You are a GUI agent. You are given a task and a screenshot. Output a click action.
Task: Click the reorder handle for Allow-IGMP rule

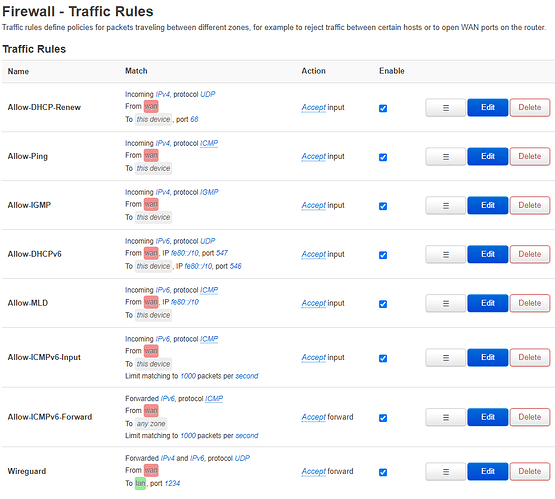pos(445,205)
